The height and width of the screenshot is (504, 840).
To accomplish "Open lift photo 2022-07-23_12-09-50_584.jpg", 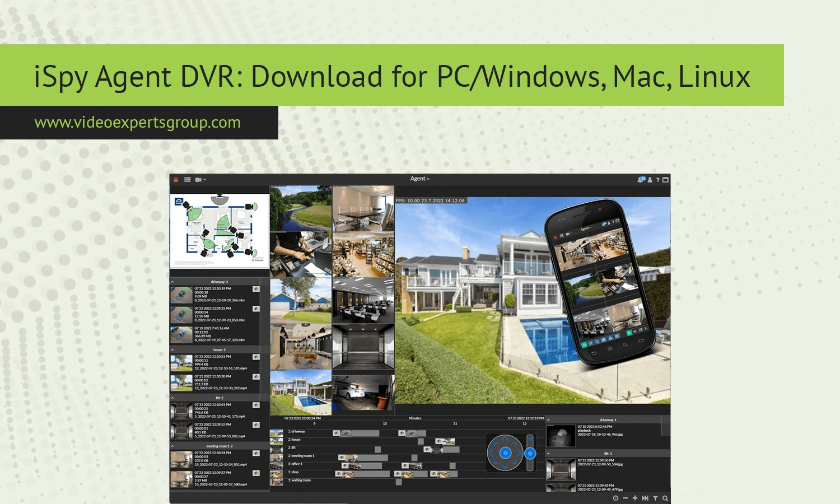I will click(x=561, y=469).
